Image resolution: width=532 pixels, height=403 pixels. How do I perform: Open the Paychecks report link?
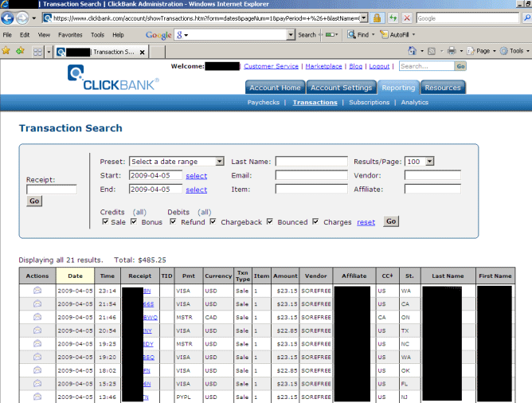[x=264, y=102]
